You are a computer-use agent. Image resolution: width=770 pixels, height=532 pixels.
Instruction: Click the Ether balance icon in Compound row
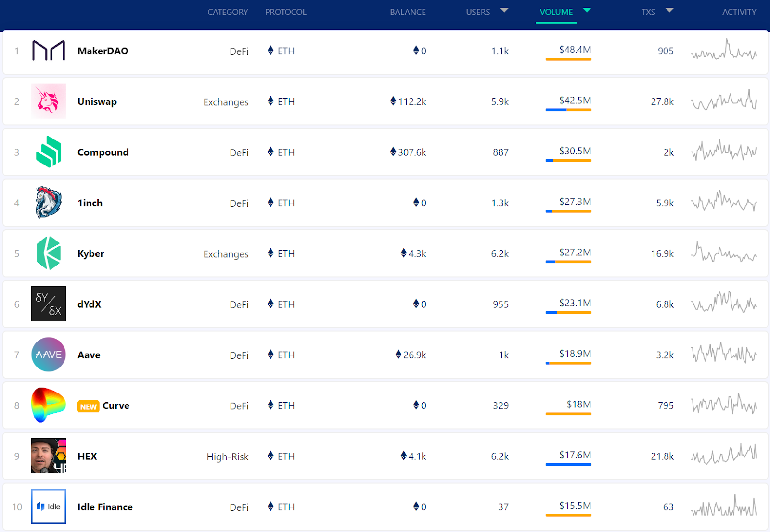point(393,152)
